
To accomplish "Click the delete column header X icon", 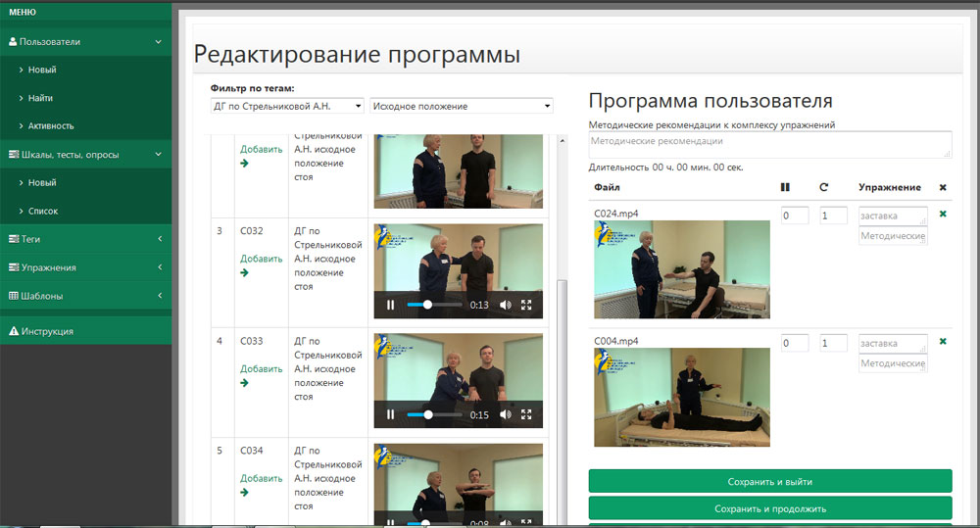I will point(943,187).
